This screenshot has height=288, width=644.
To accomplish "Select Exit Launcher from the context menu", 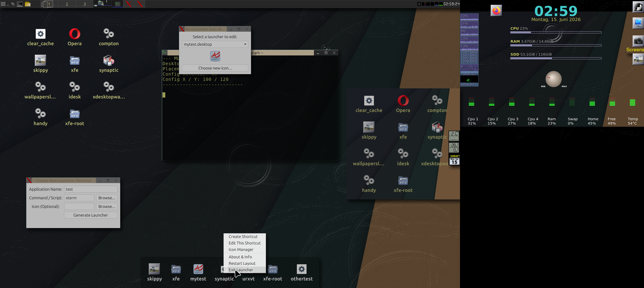I will tap(241, 270).
